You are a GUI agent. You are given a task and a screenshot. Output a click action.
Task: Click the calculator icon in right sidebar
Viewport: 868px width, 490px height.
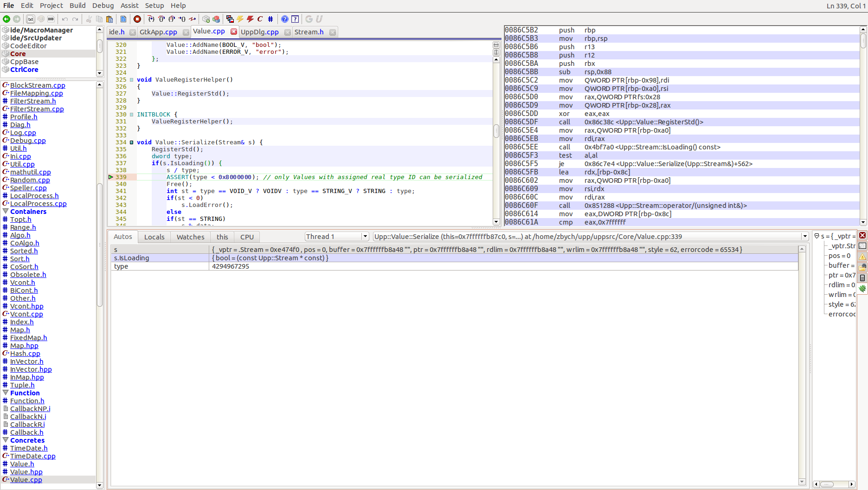click(862, 278)
